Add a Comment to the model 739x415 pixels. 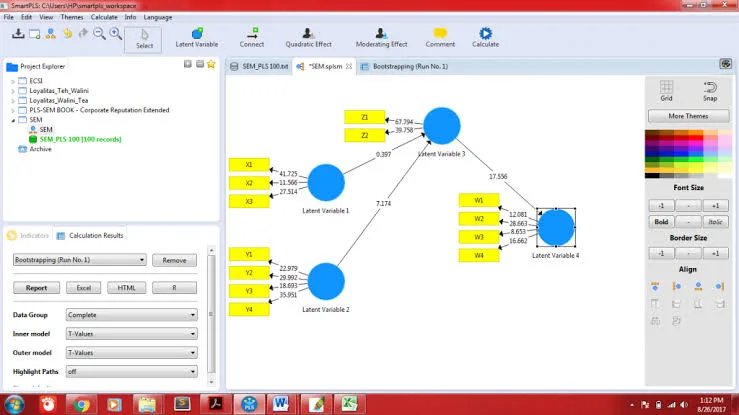click(440, 38)
